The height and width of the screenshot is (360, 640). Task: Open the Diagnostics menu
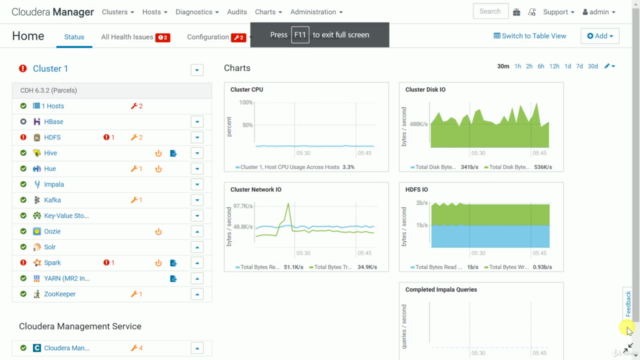tap(197, 12)
